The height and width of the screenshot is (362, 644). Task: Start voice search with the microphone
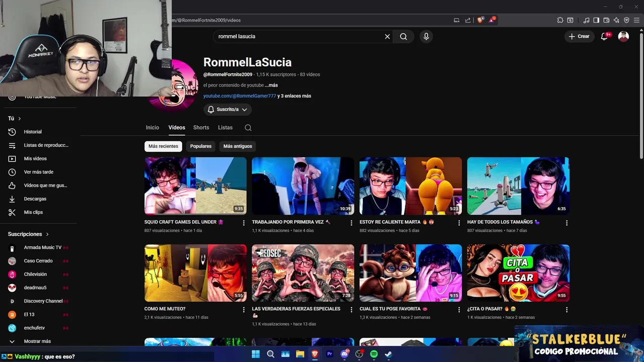[x=426, y=36]
